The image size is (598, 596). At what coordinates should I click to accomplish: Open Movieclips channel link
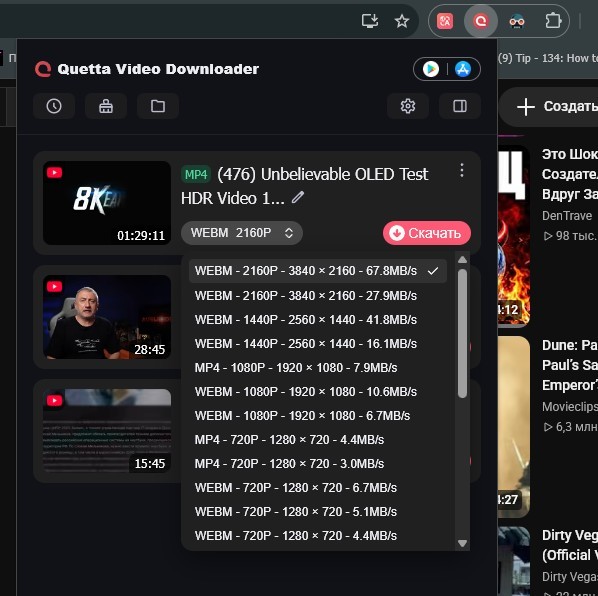click(570, 406)
